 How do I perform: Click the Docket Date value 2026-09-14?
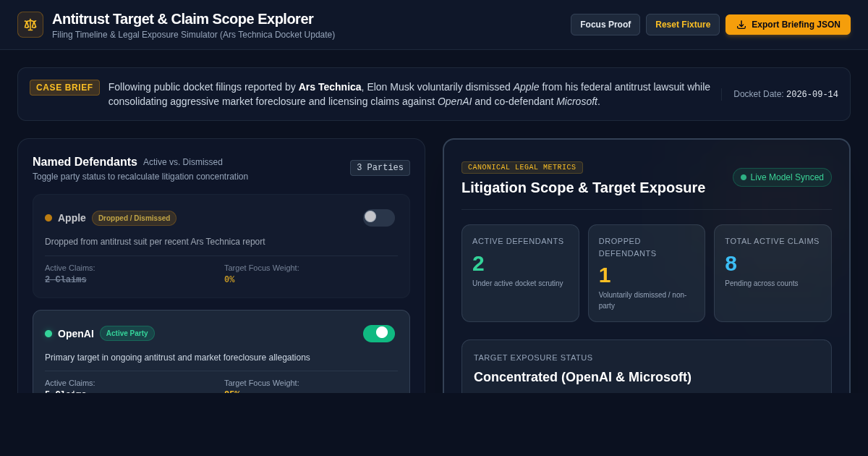(x=812, y=94)
